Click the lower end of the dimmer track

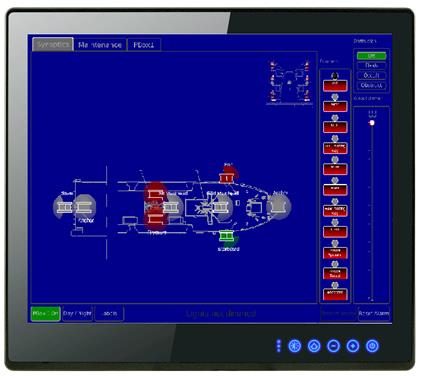click(x=372, y=298)
